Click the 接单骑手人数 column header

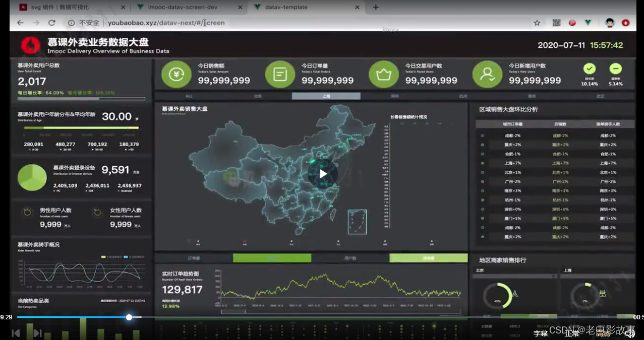pos(608,124)
